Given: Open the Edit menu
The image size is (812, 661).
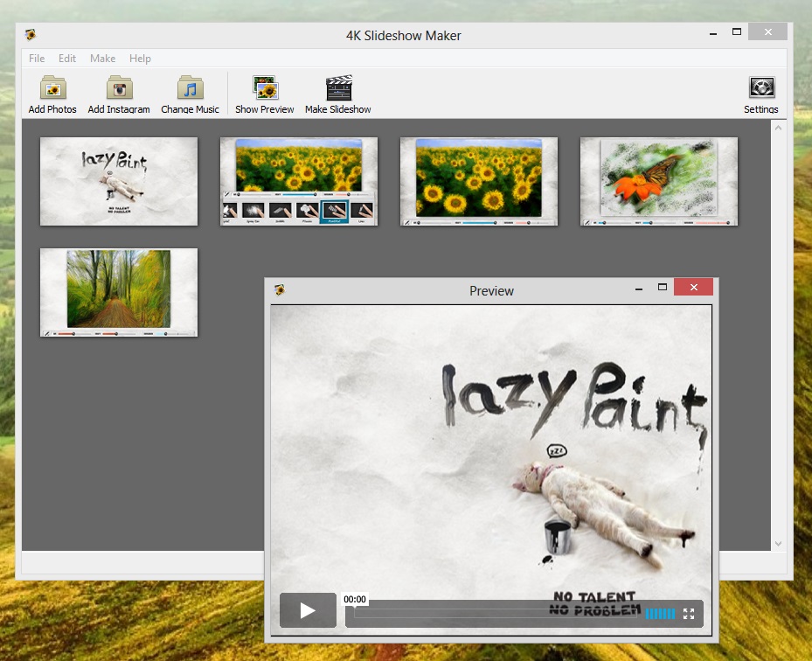Looking at the screenshot, I should click(66, 59).
